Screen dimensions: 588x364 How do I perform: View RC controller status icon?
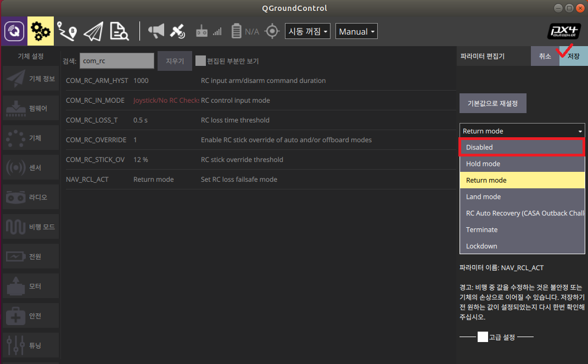(201, 31)
